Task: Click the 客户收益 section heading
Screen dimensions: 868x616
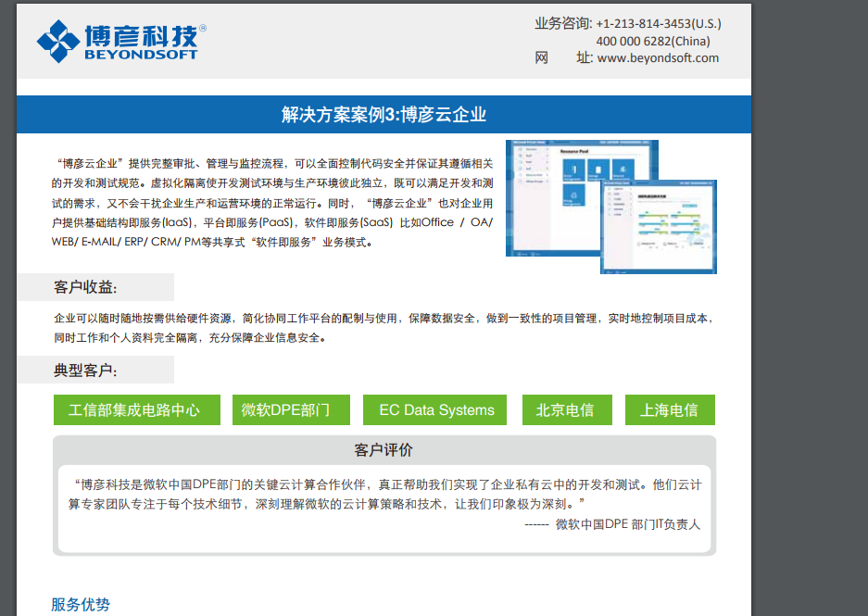Action: (85, 287)
